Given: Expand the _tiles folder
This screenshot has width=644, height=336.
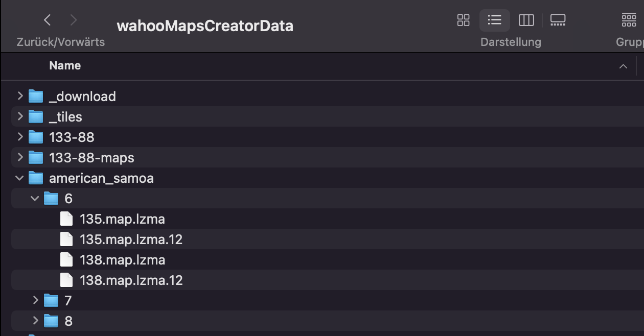Looking at the screenshot, I should click(x=20, y=116).
